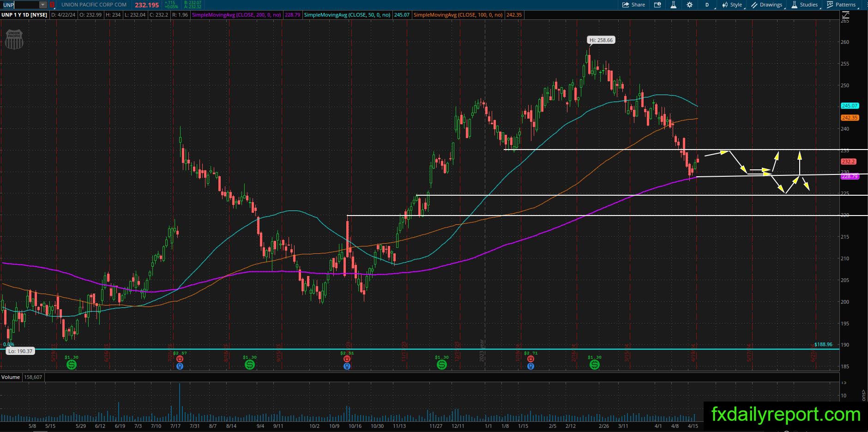Click the '4/15' date axis label
The image size is (868, 432).
pyautogui.click(x=693, y=426)
